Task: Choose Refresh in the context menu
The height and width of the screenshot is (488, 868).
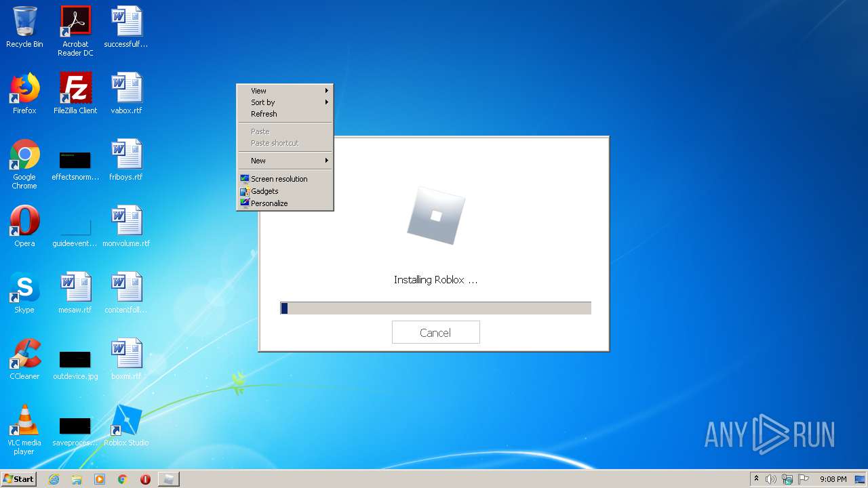Action: tap(285, 114)
